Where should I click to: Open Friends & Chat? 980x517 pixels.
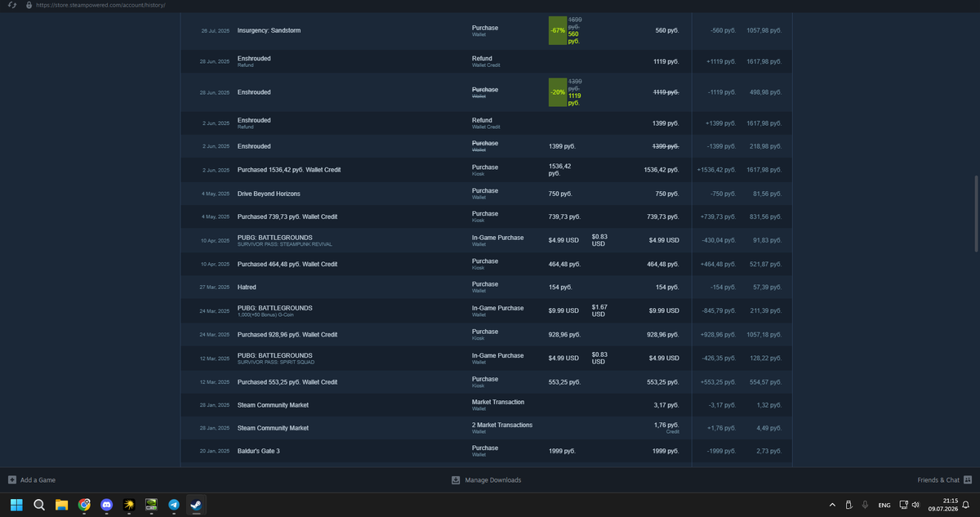click(938, 479)
